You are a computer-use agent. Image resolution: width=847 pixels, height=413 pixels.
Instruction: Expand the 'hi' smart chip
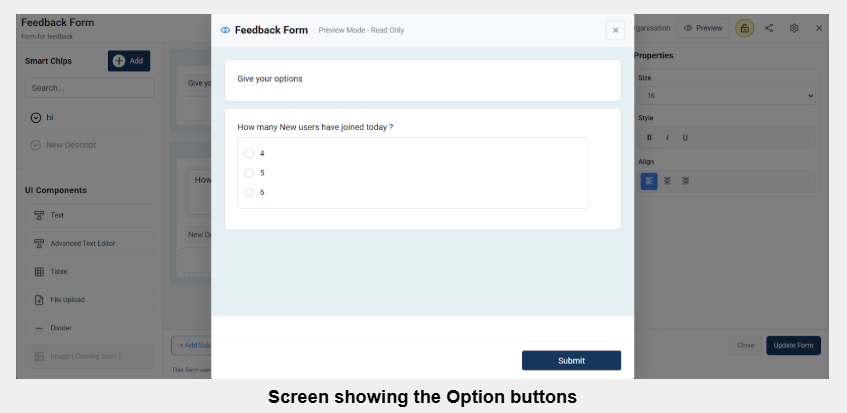pyautogui.click(x=36, y=117)
